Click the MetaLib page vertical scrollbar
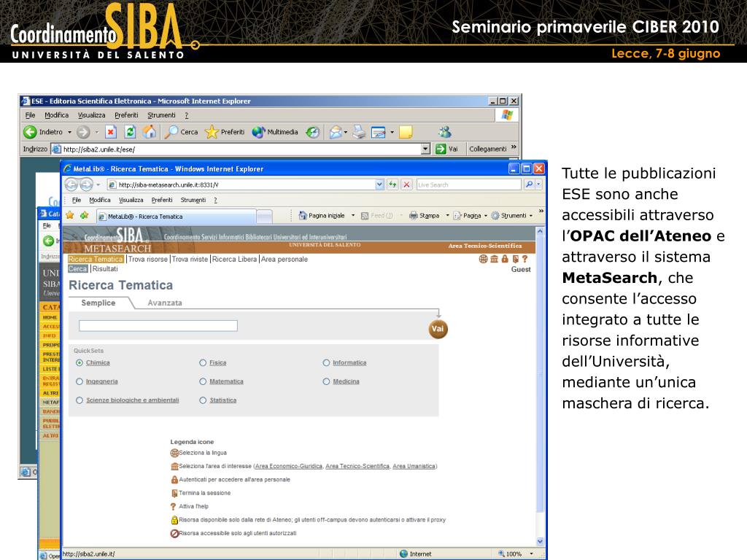The width and height of the screenshot is (747, 560). (540, 386)
